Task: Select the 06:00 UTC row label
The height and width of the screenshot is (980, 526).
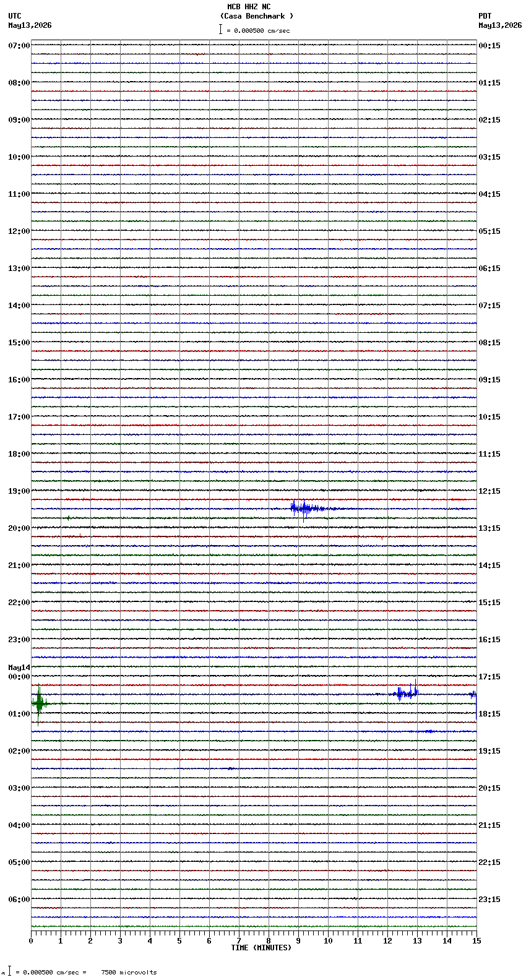Action: click(19, 900)
